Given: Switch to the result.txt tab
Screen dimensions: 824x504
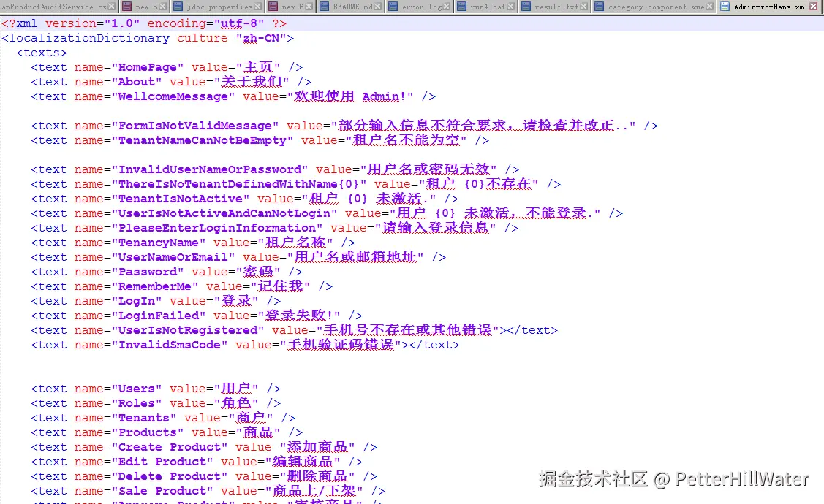Looking at the screenshot, I should pyautogui.click(x=554, y=7).
